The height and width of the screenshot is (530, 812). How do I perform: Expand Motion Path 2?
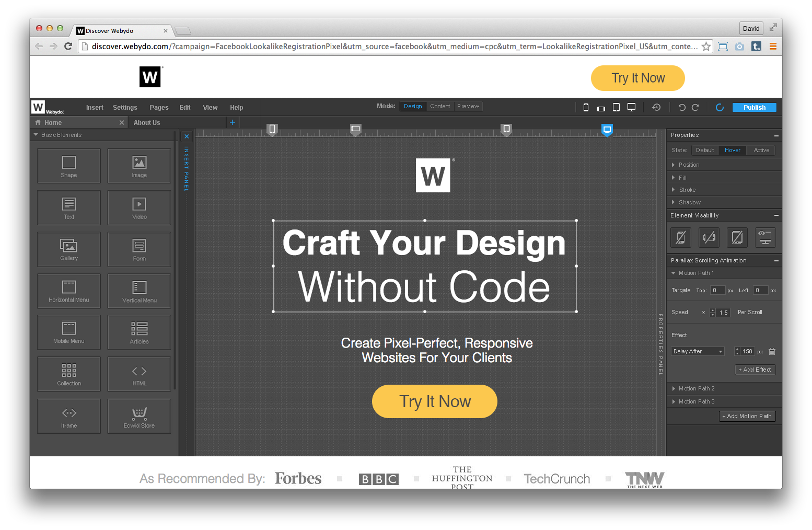click(724, 388)
